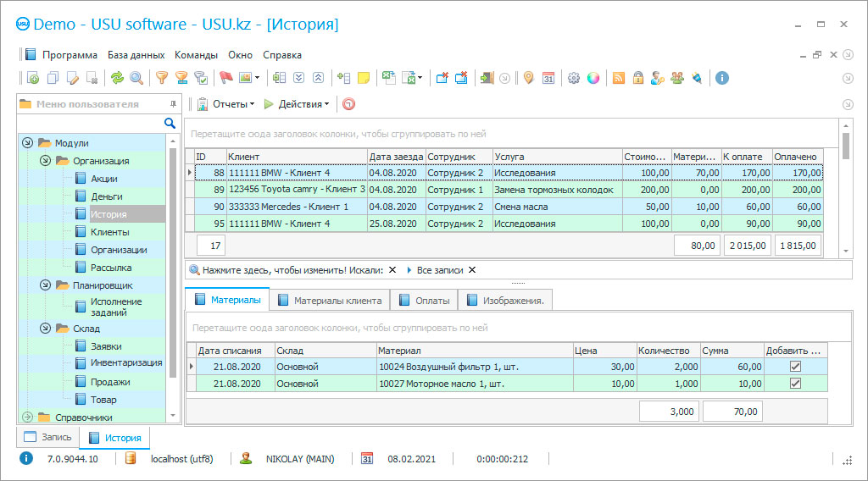Click the close all windows icon
This screenshot has height=481, width=868.
point(461,78)
